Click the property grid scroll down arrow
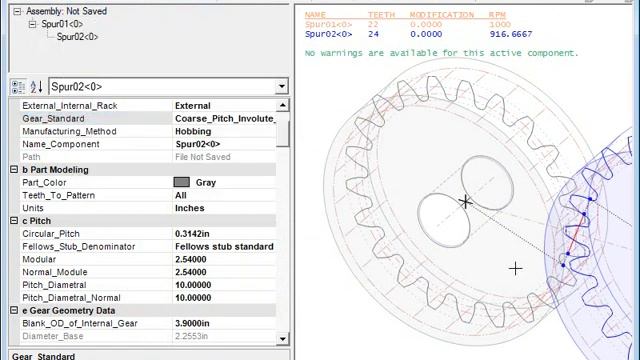Screen dimensions: 640x360 [282, 338]
